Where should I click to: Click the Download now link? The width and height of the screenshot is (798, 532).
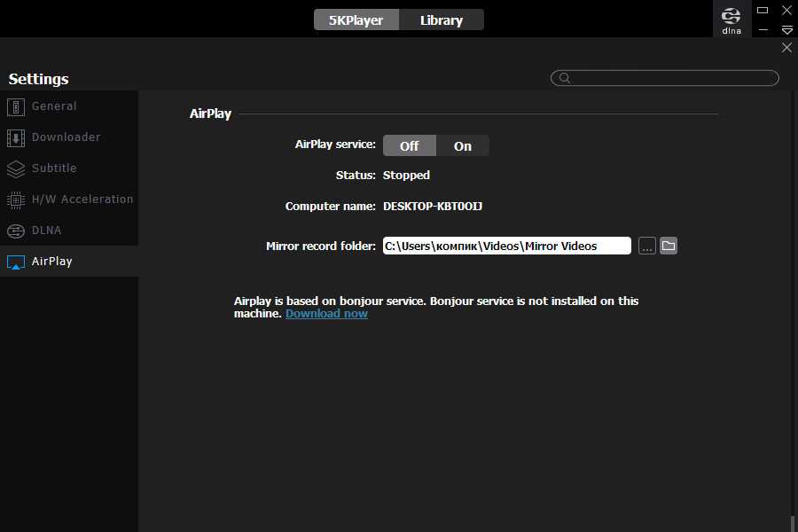(326, 314)
